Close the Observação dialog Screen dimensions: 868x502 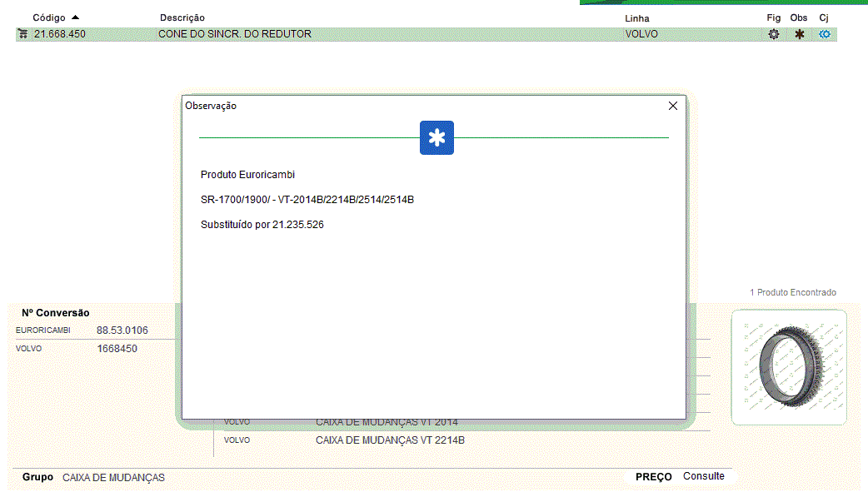(673, 106)
